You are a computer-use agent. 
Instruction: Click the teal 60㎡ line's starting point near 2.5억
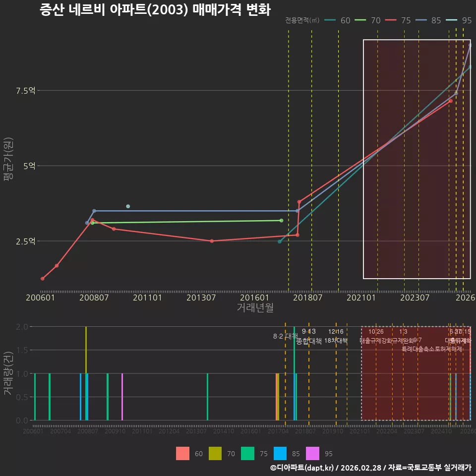click(x=280, y=241)
